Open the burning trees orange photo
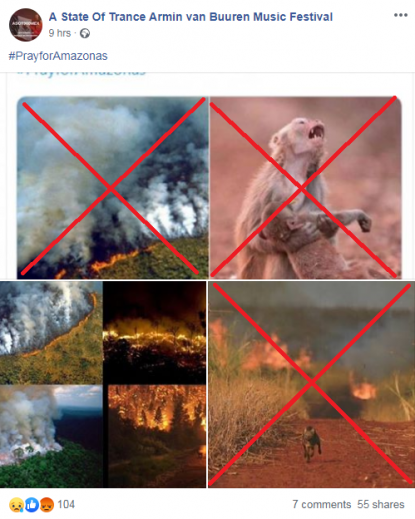This screenshot has width=415, height=519. [x=157, y=436]
